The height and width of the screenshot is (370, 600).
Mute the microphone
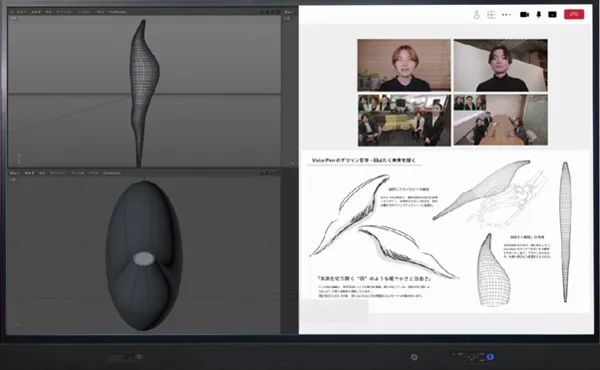pyautogui.click(x=539, y=15)
